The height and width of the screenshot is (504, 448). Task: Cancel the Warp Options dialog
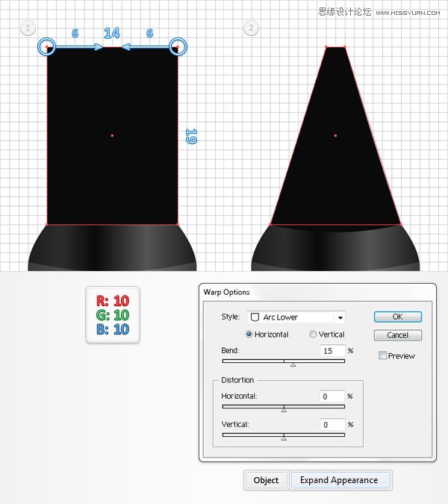coord(397,335)
